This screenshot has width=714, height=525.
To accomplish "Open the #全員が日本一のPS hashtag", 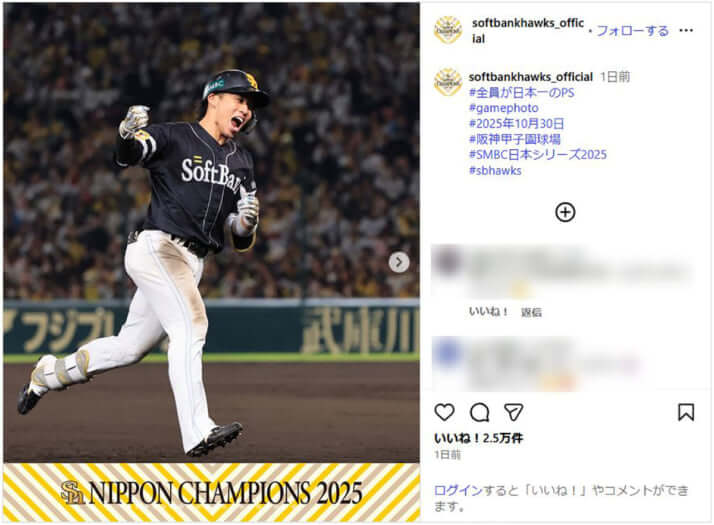I will (x=521, y=93).
